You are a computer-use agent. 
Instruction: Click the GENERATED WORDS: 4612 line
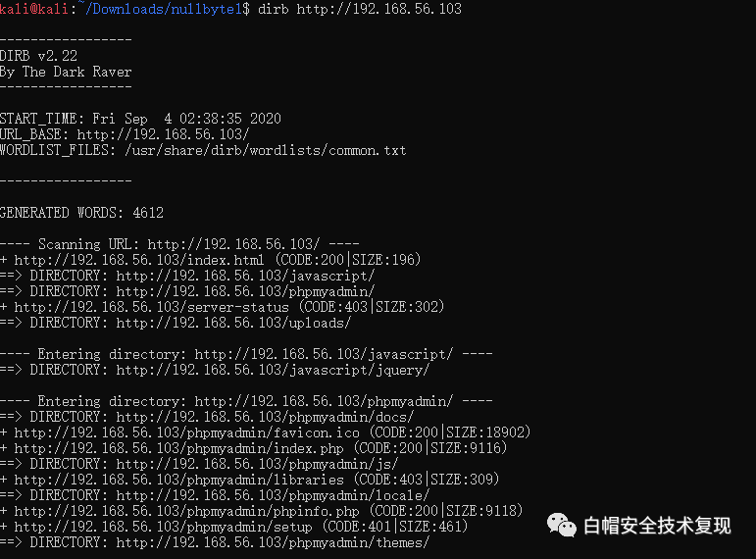(x=81, y=213)
